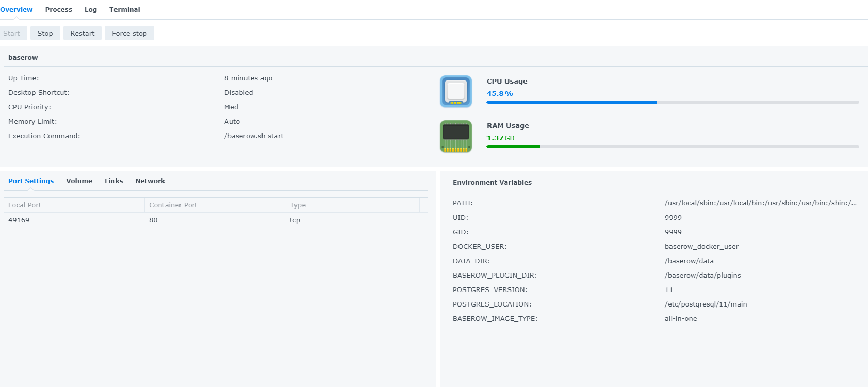The width and height of the screenshot is (868, 387).
Task: Click the RAM memory module icon
Action: 456,136
